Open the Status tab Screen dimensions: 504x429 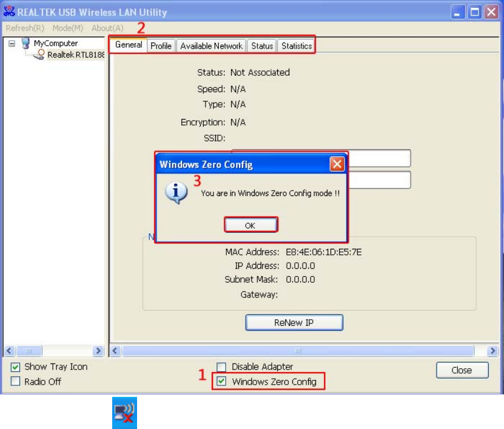[x=262, y=46]
